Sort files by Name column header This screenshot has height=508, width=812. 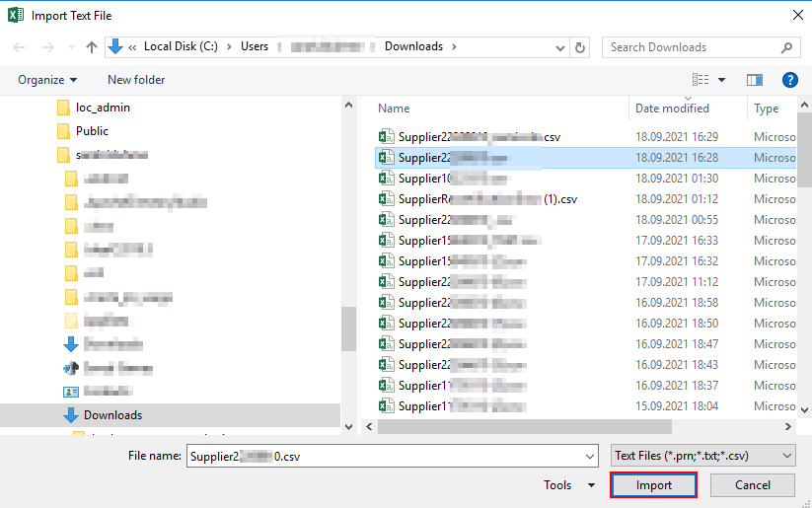pyautogui.click(x=394, y=109)
